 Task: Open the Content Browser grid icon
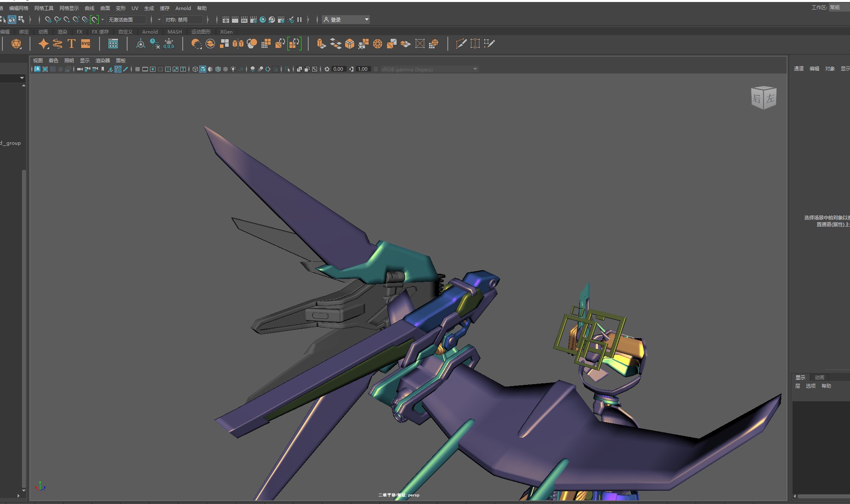click(x=113, y=44)
